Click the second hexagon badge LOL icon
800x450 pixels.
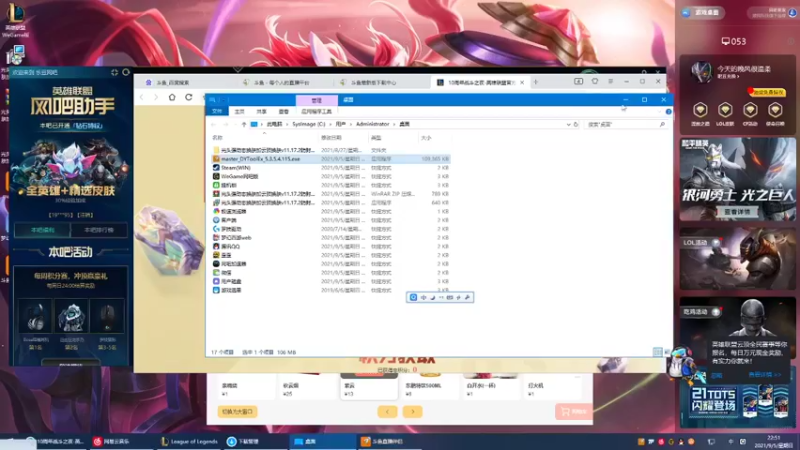[x=725, y=110]
